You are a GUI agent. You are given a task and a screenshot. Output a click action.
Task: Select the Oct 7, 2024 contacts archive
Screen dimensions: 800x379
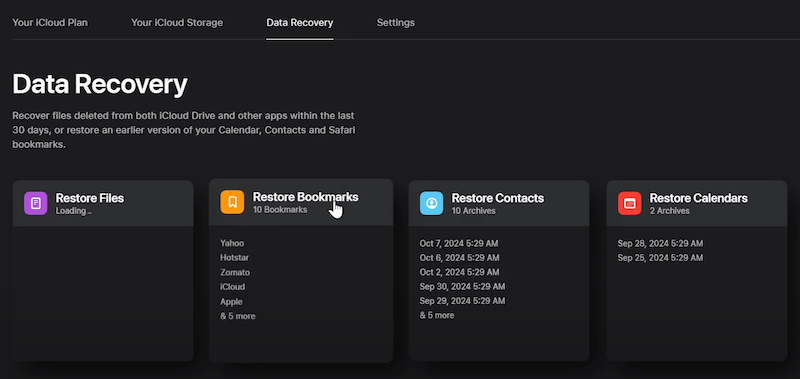click(x=459, y=243)
